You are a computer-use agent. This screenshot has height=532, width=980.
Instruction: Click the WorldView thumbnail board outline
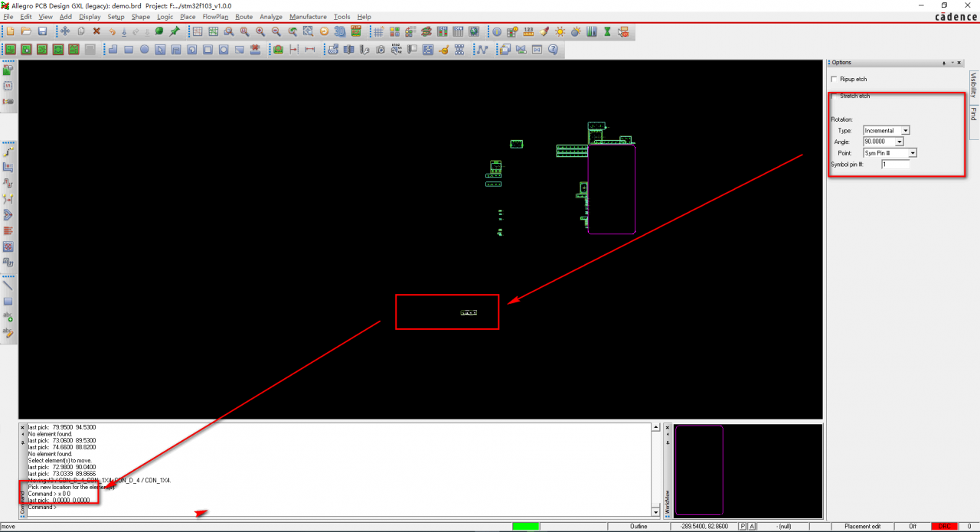699,470
